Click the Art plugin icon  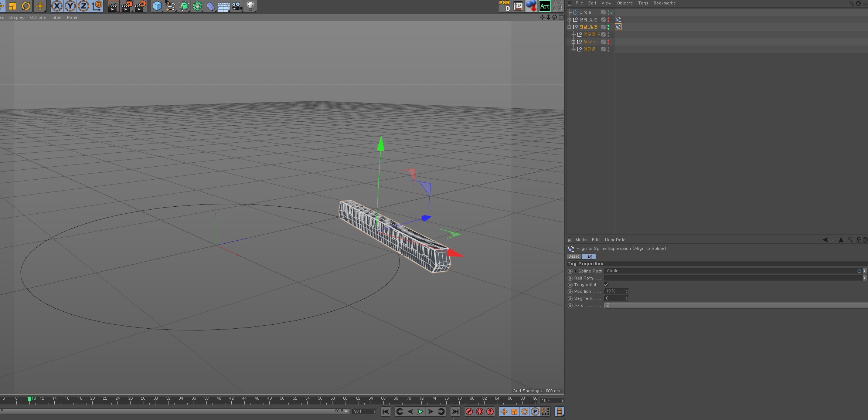point(545,6)
